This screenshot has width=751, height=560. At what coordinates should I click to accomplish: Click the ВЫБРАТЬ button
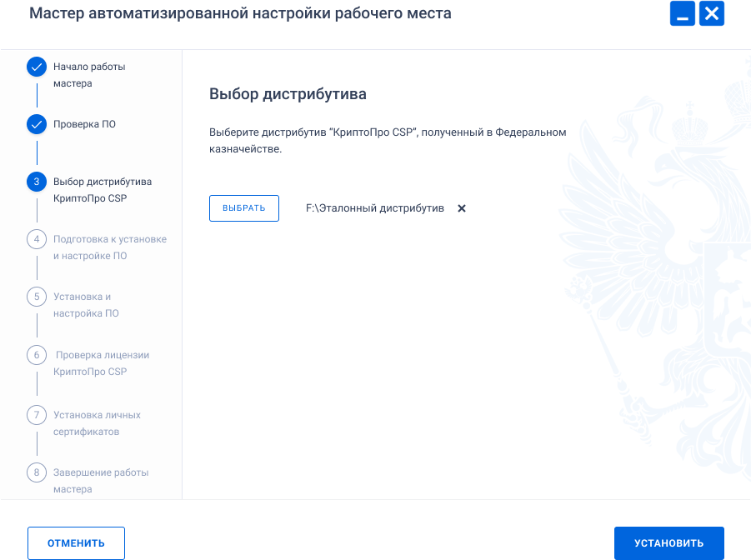[x=243, y=207]
